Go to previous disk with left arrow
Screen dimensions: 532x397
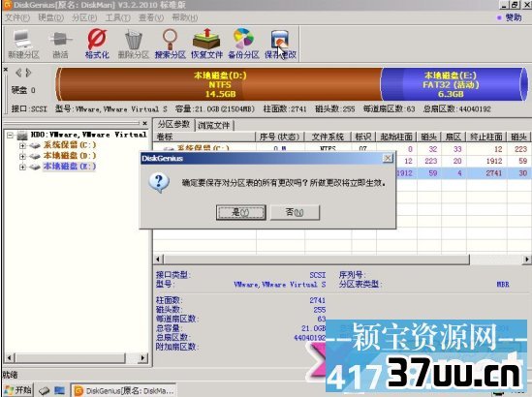18,73
